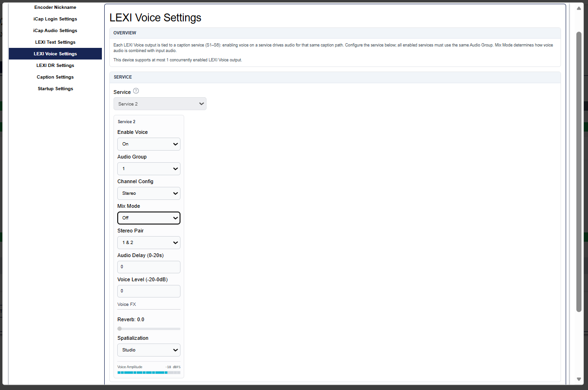
Task: Click the Audio Delay input field
Action: click(x=149, y=267)
